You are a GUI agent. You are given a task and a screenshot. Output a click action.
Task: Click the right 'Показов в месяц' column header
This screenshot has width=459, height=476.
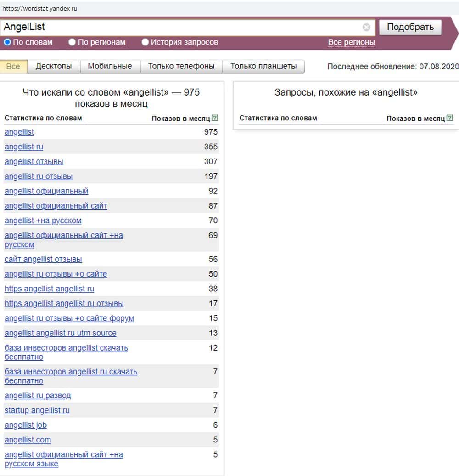coord(416,119)
